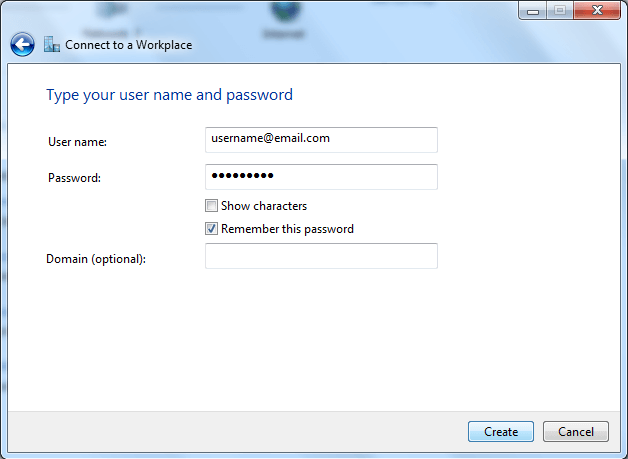Screen dimensions: 628x459
Task: Uncheck the Remember this password checkbox square
Action: coord(211,229)
